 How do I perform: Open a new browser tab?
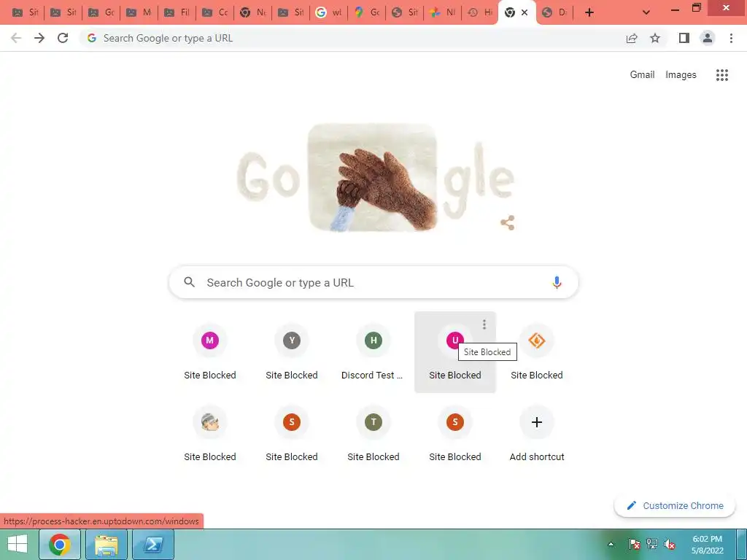tap(589, 12)
